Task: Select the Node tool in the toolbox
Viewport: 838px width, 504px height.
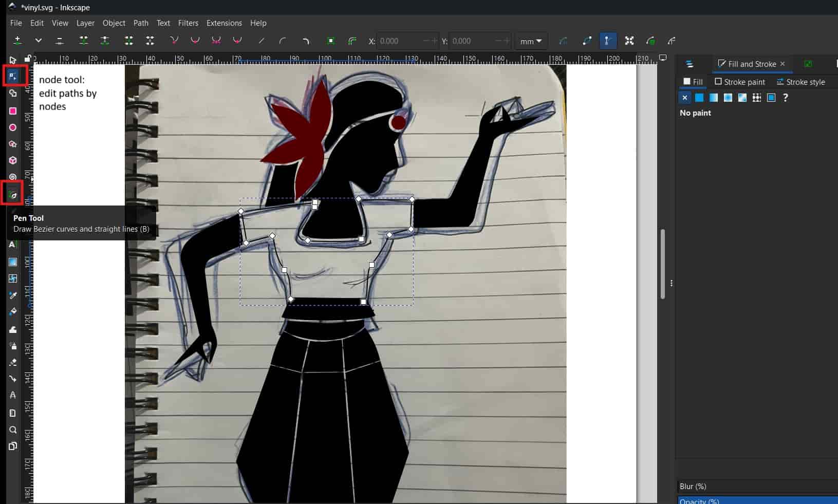Action: (x=13, y=77)
